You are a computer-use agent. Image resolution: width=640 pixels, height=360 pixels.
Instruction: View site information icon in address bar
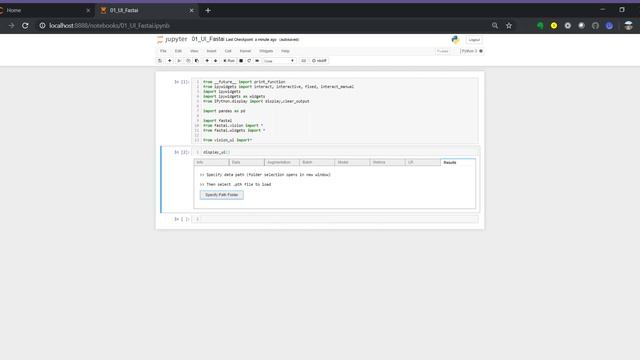42,25
